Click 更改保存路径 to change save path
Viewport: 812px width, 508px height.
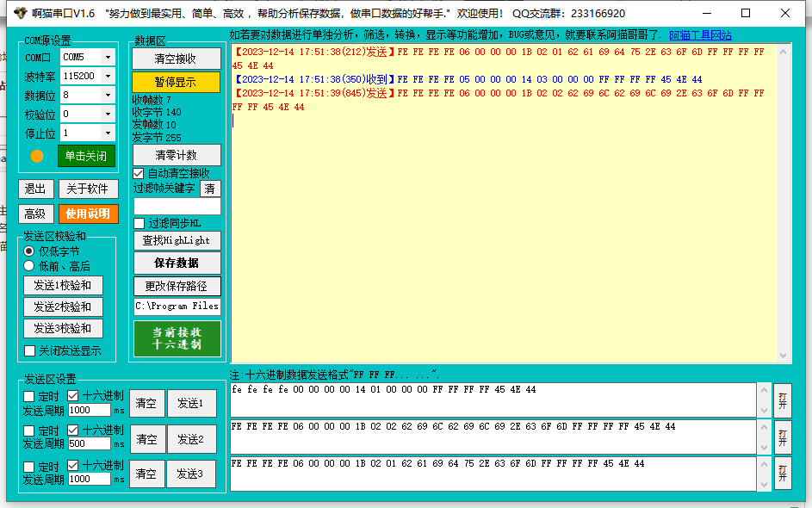coord(177,286)
